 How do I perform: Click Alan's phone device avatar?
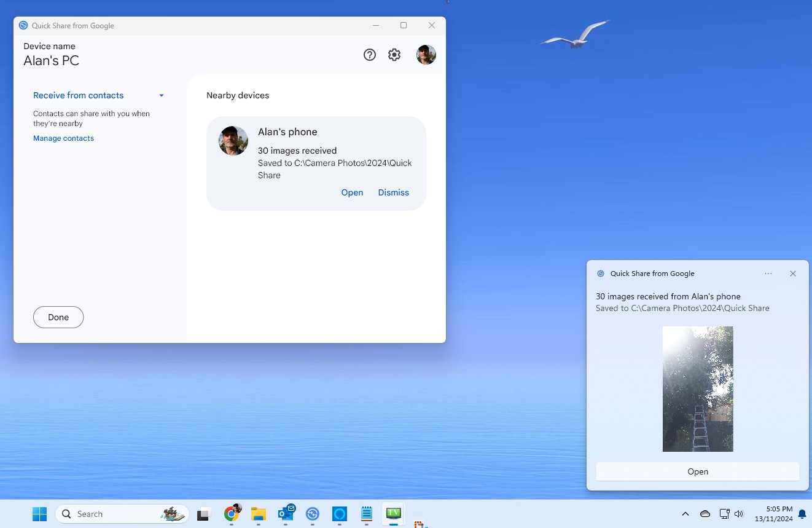[233, 141]
